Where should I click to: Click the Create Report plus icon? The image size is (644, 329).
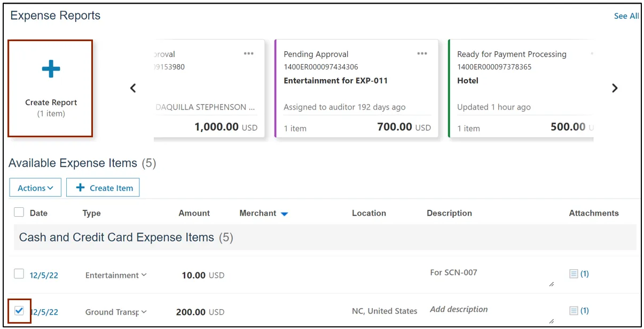51,69
